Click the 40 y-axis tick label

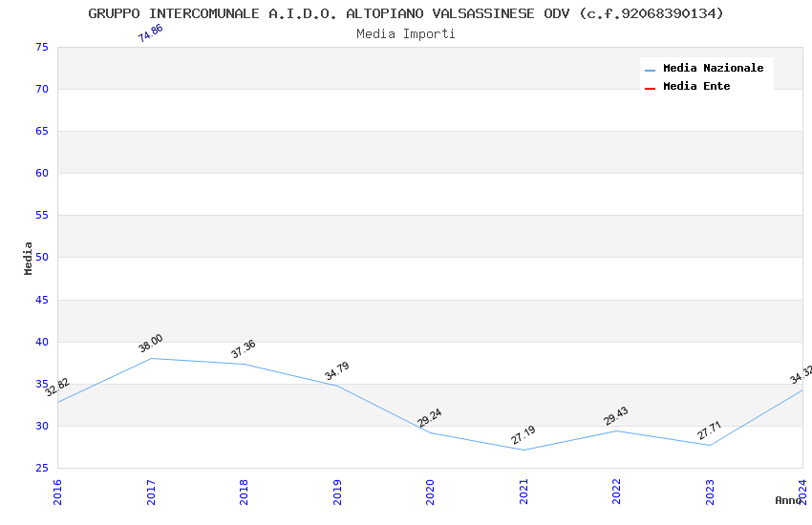pyautogui.click(x=42, y=342)
